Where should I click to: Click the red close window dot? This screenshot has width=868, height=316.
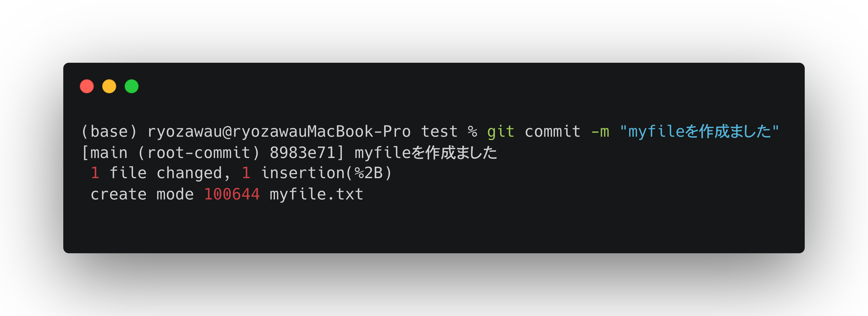click(87, 86)
